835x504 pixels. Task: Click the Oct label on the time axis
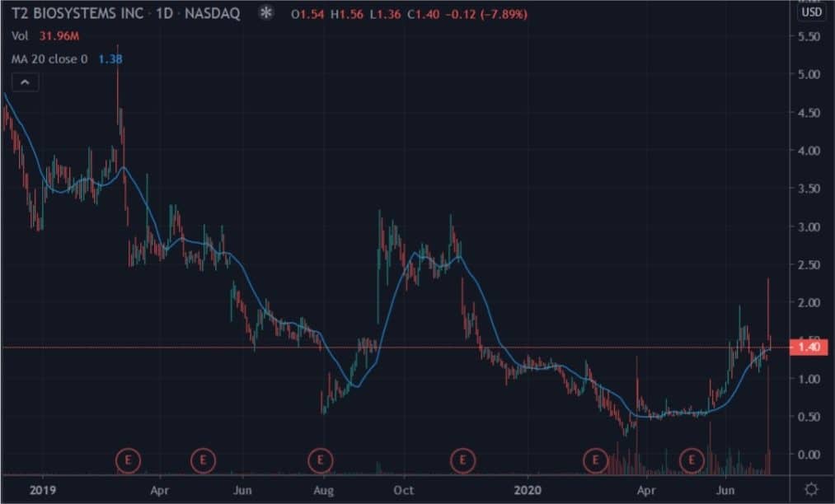point(403,490)
